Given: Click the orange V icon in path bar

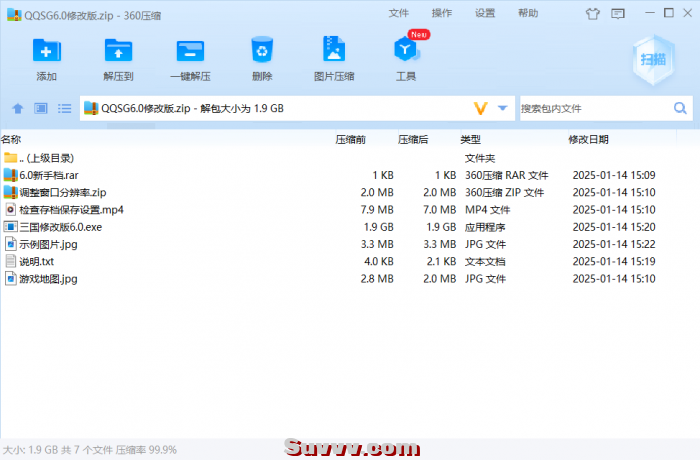Looking at the screenshot, I should click(x=480, y=109).
